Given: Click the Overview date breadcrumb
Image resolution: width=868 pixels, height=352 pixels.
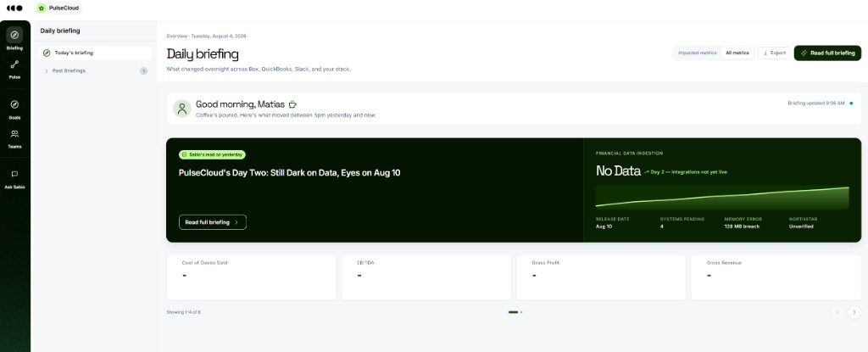Looking at the screenshot, I should point(207,36).
